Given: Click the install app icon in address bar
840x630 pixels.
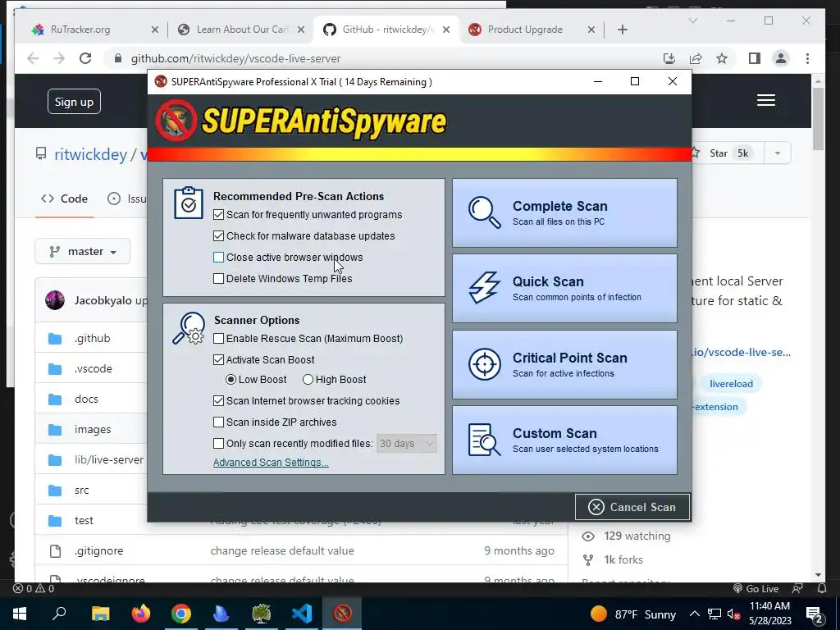Looking at the screenshot, I should (669, 58).
